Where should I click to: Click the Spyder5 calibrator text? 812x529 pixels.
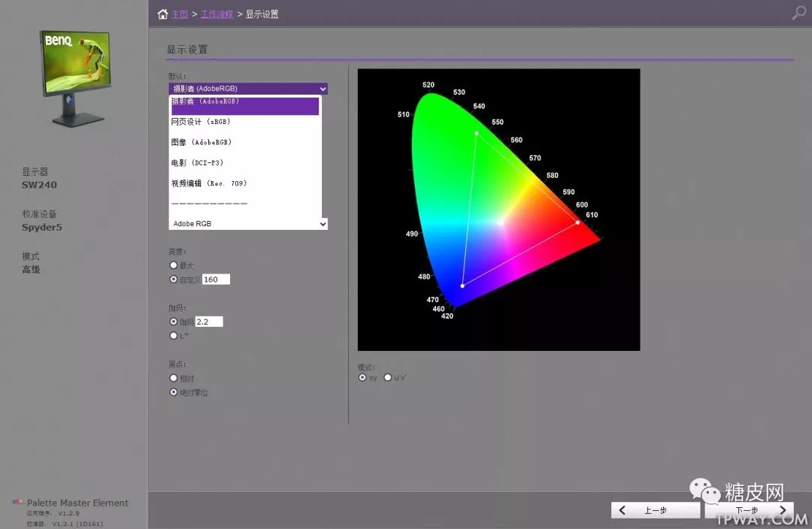[42, 227]
